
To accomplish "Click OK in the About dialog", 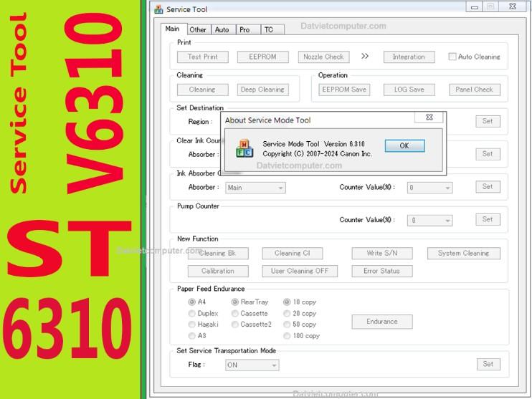I will click(404, 145).
